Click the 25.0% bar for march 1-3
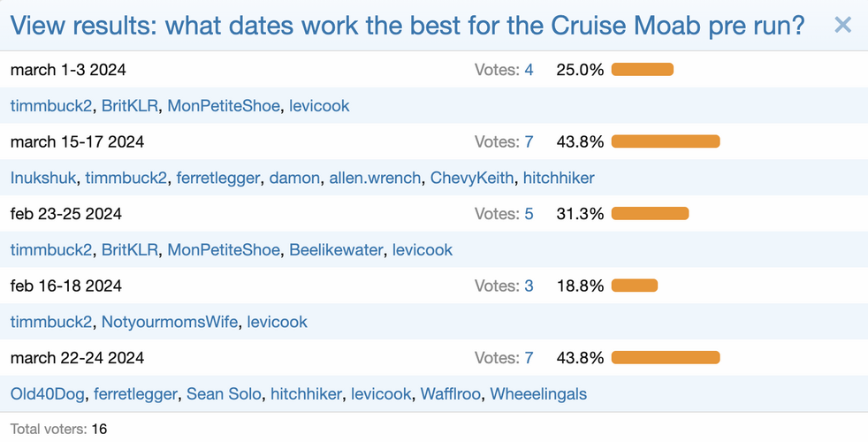 click(x=643, y=69)
